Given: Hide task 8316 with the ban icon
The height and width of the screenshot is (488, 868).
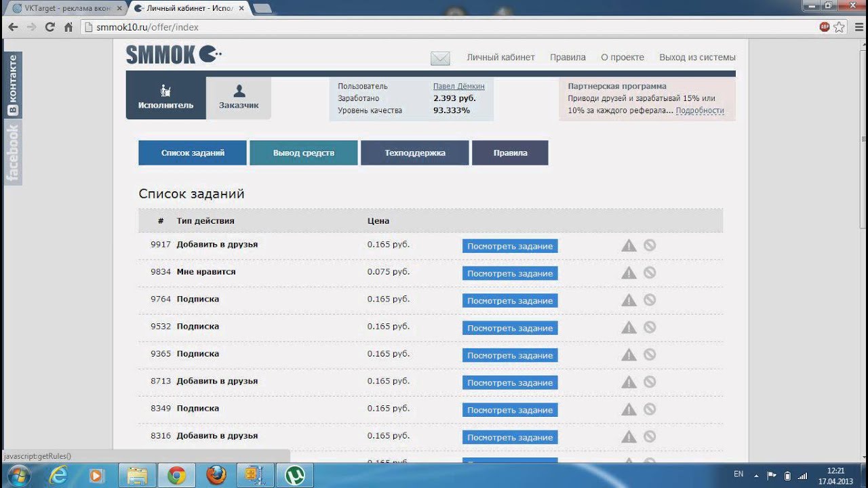Looking at the screenshot, I should tap(650, 436).
